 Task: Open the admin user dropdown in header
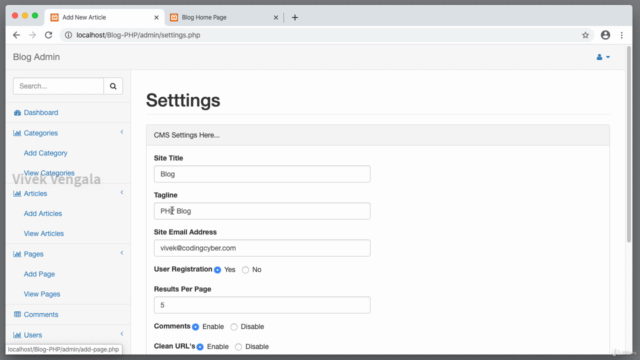pyautogui.click(x=603, y=57)
